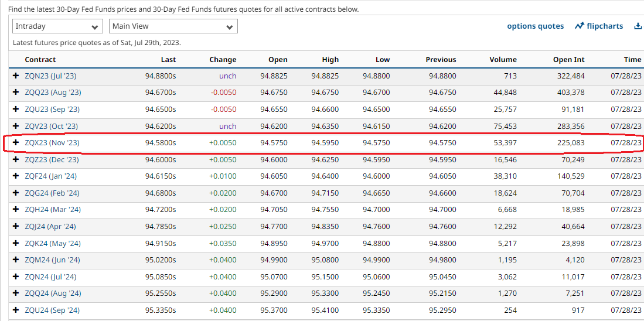Expand the ZQN23 (Jul '23) row
The image size is (644, 321).
[16, 76]
